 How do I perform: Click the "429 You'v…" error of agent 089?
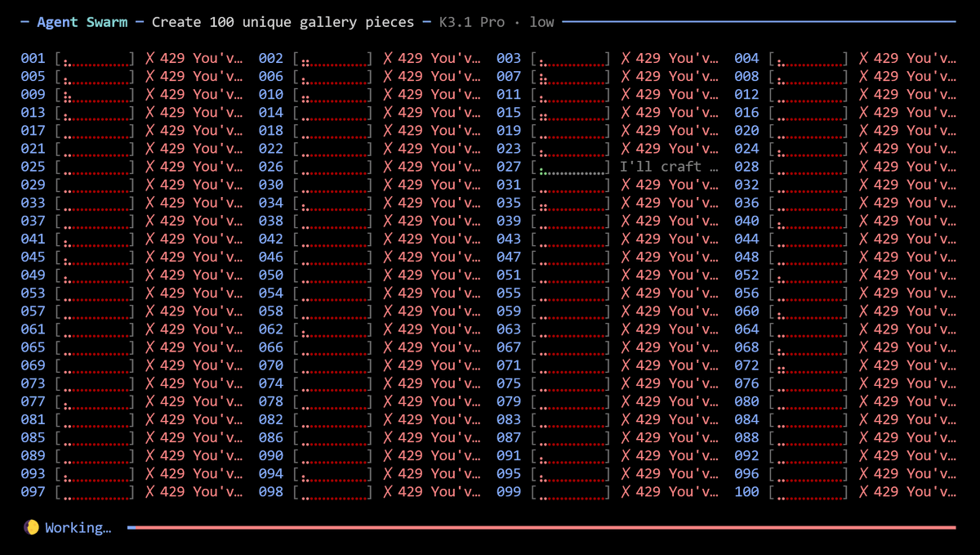point(202,455)
